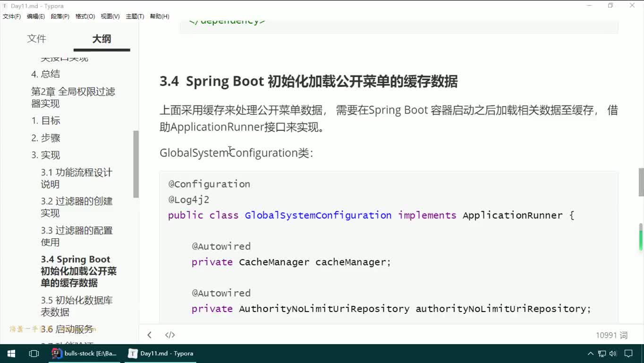This screenshot has height=363, width=644.
Task: Restore down the Typora window
Action: 610,6
